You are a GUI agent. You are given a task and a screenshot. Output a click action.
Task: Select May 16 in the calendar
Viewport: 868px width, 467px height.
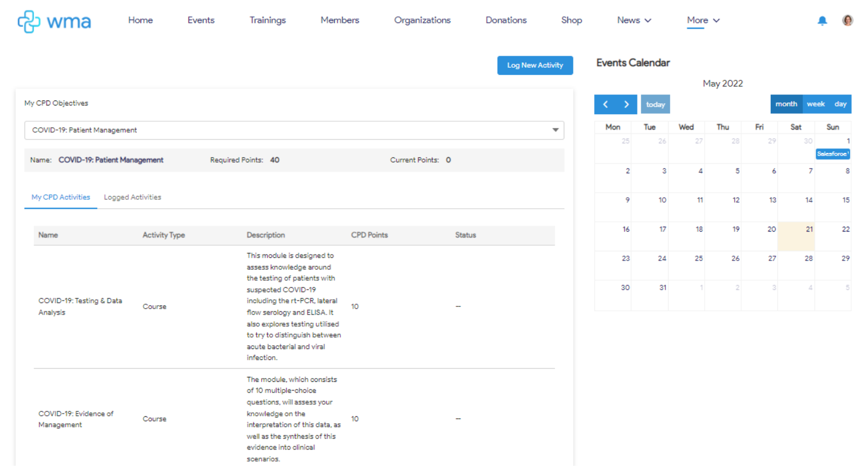click(x=613, y=236)
